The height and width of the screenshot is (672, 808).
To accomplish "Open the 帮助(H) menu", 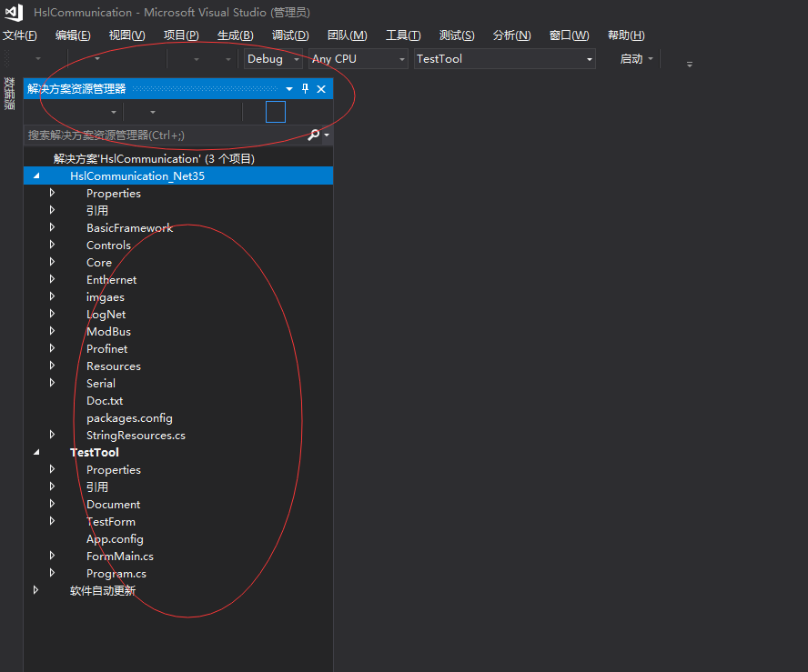I will click(626, 35).
